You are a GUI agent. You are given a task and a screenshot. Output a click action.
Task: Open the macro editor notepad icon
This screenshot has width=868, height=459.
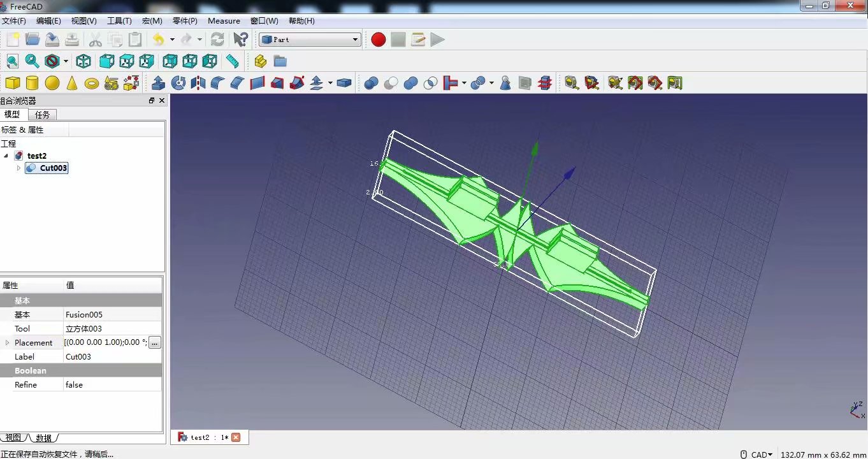pos(418,40)
